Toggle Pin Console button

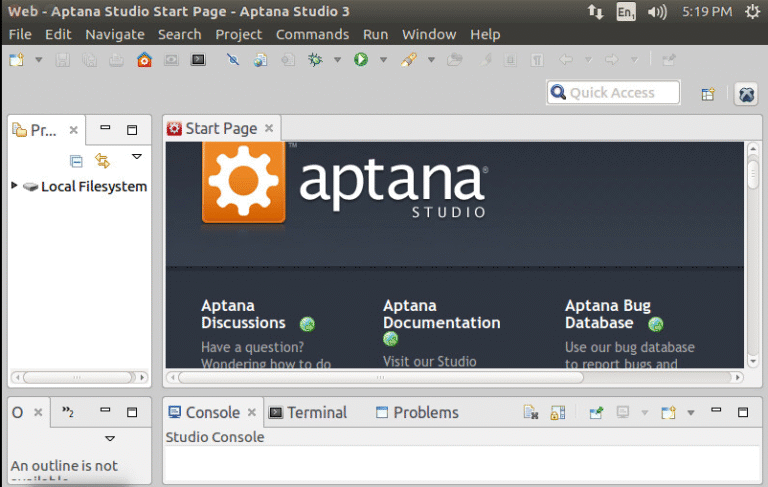[596, 413]
